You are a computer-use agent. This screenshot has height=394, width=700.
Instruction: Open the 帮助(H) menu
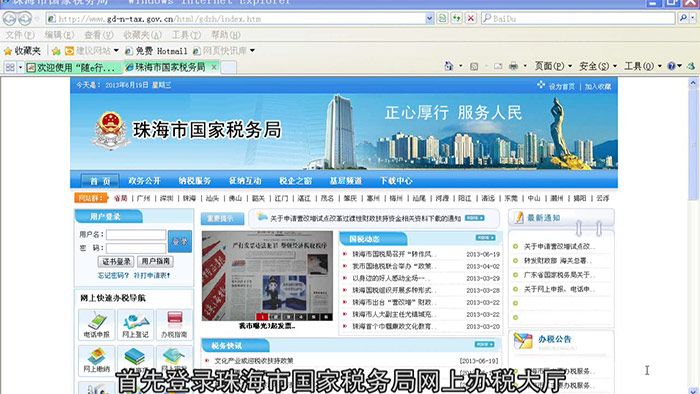coord(225,35)
